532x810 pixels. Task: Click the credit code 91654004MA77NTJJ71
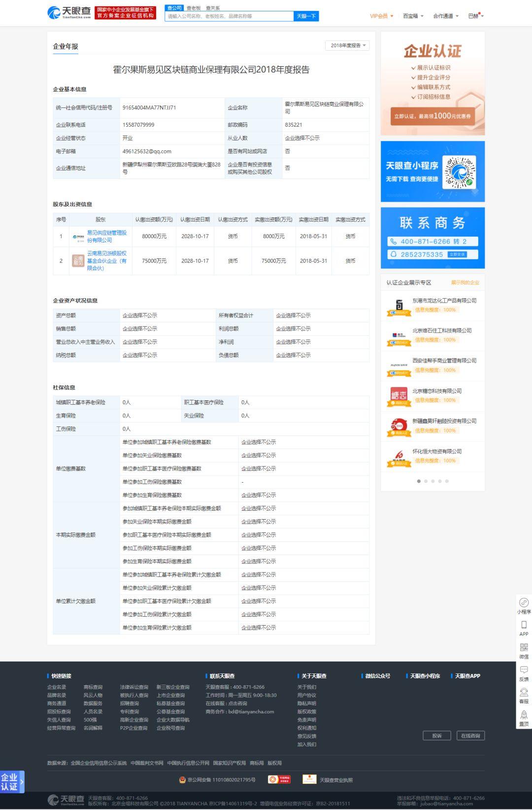[149, 107]
